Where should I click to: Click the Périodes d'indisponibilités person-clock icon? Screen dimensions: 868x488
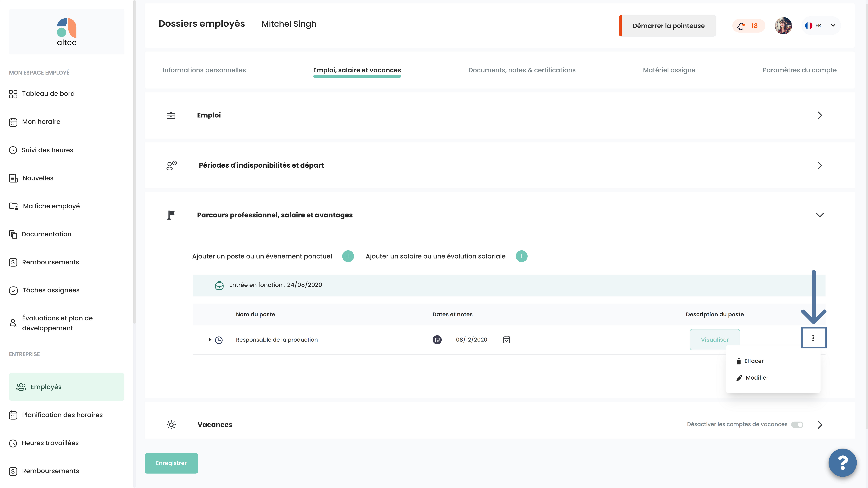(172, 165)
